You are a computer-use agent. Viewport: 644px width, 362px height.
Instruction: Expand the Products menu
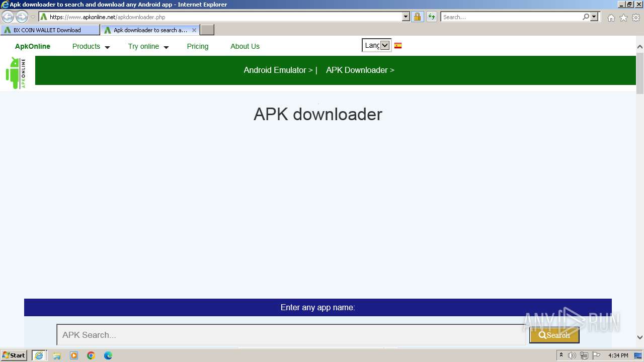91,46
